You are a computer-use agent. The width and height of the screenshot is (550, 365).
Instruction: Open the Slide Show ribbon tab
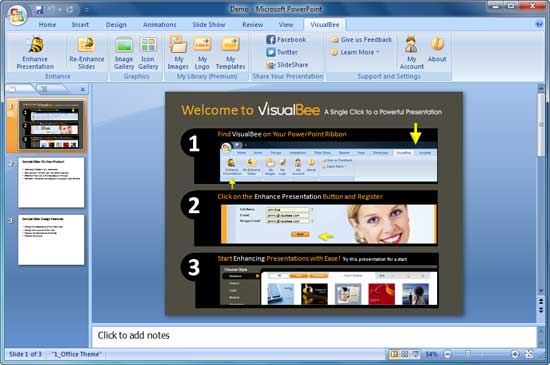[209, 25]
